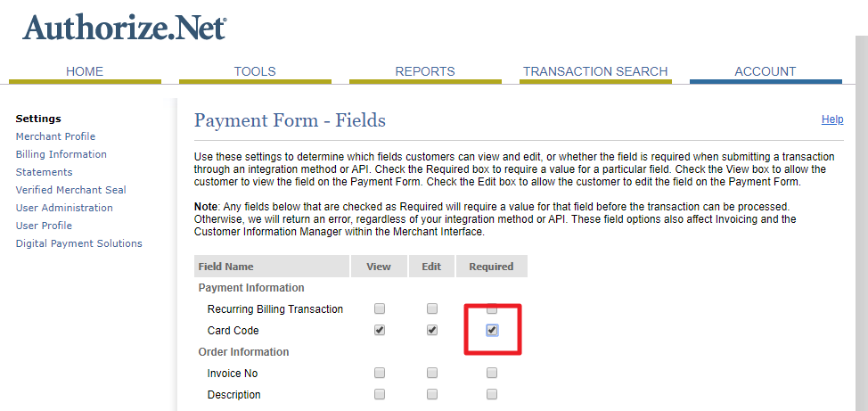Open the HOME tab
Screen dimensions: 868x411
[x=85, y=71]
